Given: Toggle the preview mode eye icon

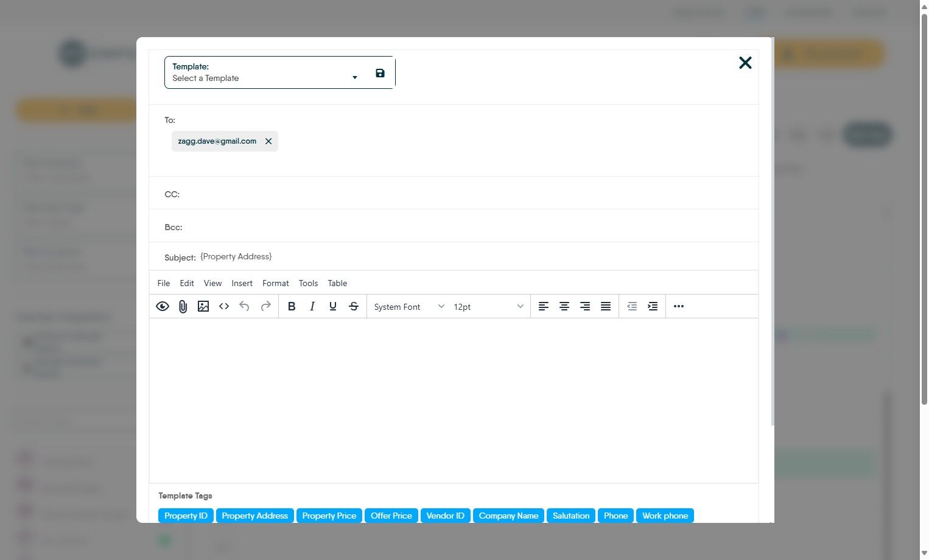Looking at the screenshot, I should 163,306.
